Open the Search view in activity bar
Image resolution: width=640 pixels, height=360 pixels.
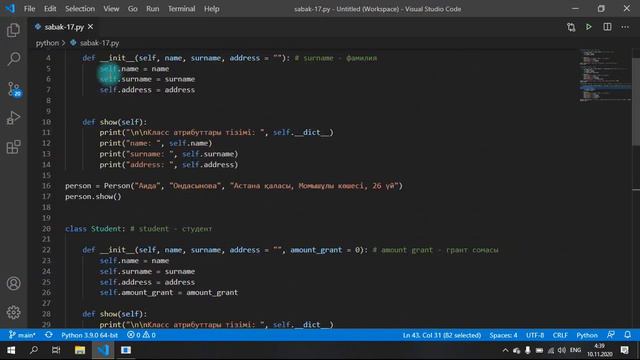(13, 59)
